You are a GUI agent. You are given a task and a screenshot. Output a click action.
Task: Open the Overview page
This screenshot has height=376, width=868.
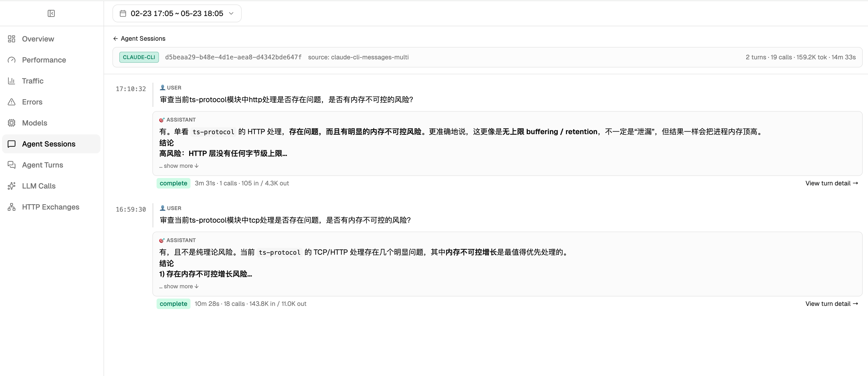[x=51, y=39]
